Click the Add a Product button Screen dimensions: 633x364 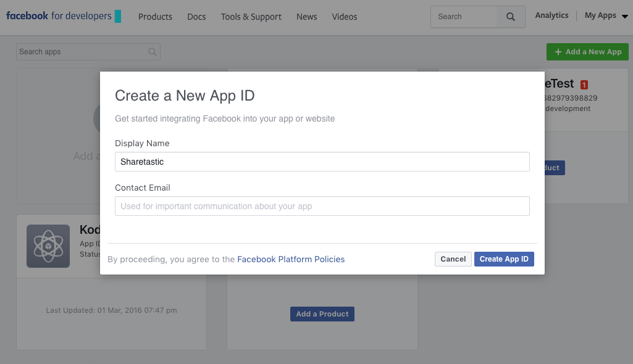pos(322,313)
